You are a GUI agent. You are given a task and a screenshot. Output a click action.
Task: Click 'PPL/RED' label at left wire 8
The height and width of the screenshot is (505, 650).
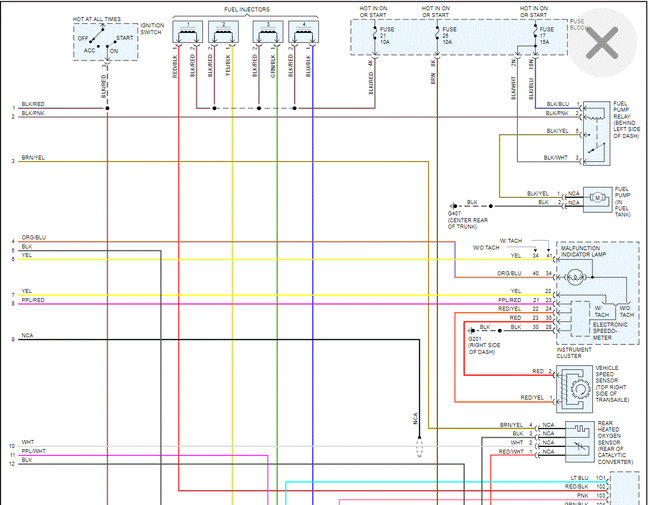[33, 300]
